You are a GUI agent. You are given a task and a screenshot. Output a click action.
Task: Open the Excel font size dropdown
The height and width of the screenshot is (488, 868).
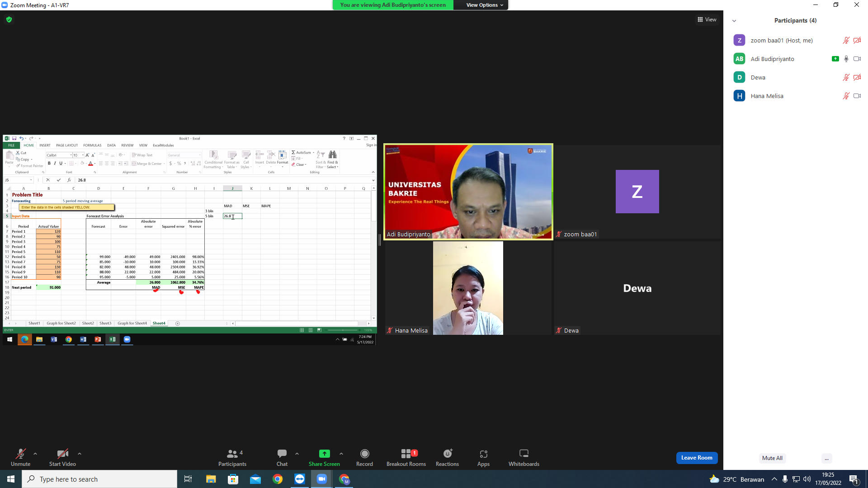coord(83,155)
